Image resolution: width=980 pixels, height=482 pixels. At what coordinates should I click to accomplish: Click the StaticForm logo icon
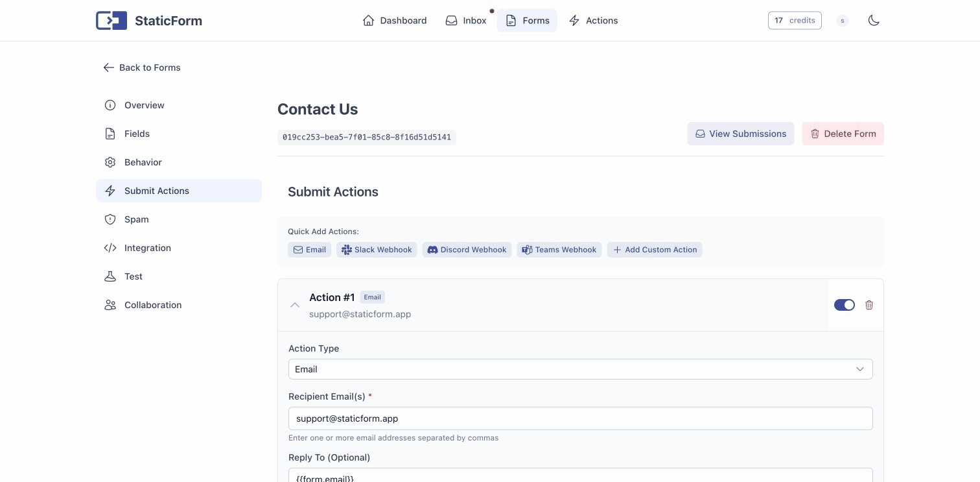(111, 20)
